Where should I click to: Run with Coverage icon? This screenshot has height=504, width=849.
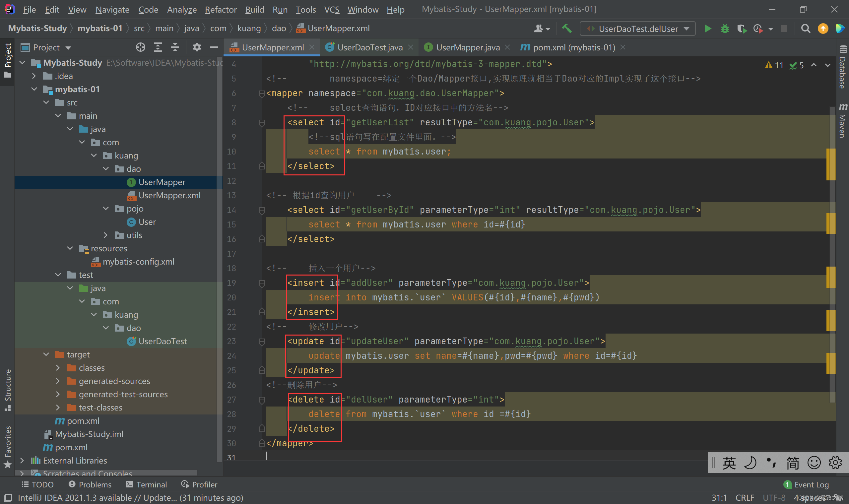(742, 29)
